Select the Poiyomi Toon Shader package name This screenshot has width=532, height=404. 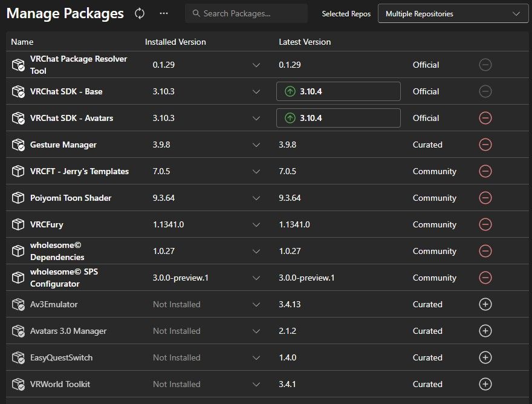pyautogui.click(x=71, y=198)
